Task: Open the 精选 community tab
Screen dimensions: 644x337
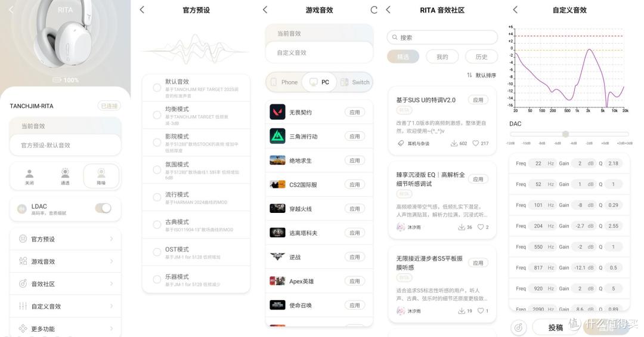Action: coord(403,57)
